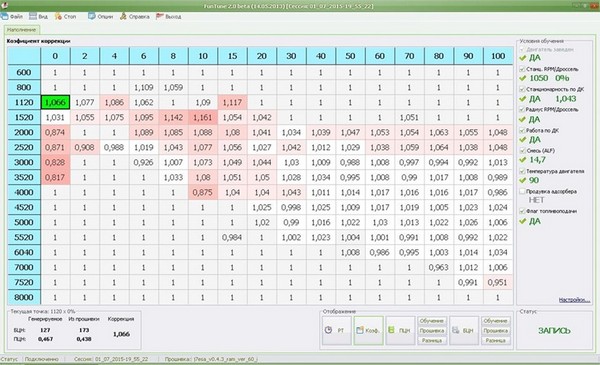Image resolution: width=600 pixels, height=365 pixels.
Task: Open the Файл menu icon
Action: click(4, 16)
